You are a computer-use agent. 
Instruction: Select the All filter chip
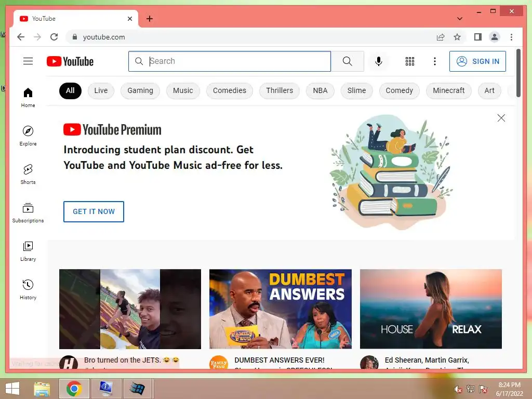[x=70, y=90]
